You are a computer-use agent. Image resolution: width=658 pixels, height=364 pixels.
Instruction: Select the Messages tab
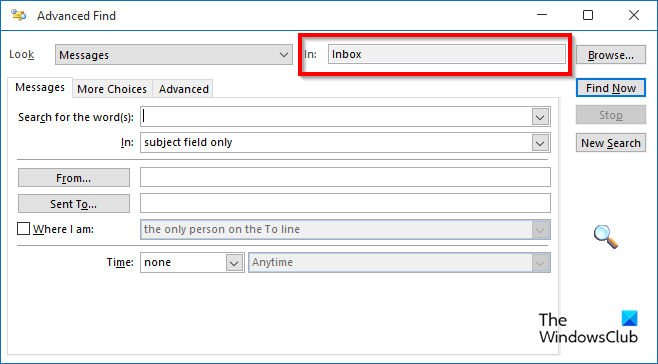tap(40, 87)
